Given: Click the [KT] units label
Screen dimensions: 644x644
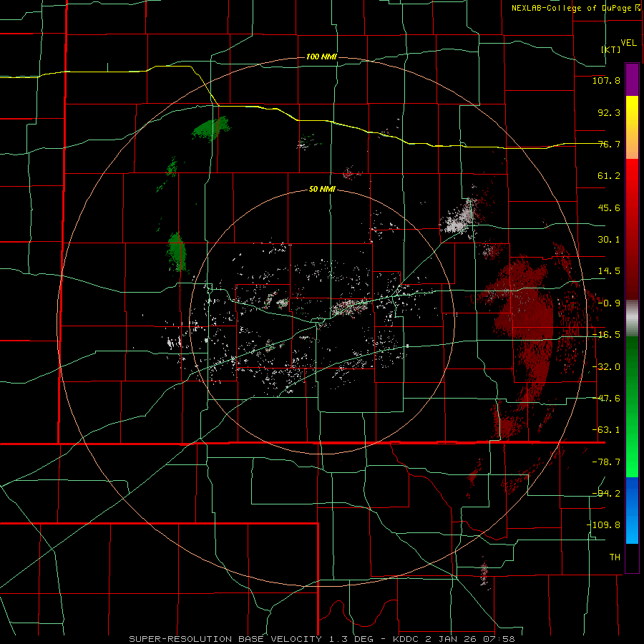Looking at the screenshot, I should (611, 49).
